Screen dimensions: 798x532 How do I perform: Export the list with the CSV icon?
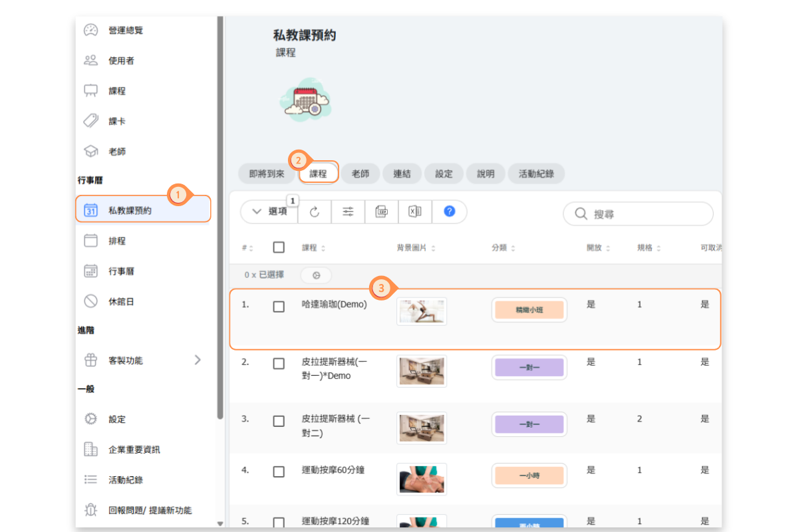click(x=382, y=211)
